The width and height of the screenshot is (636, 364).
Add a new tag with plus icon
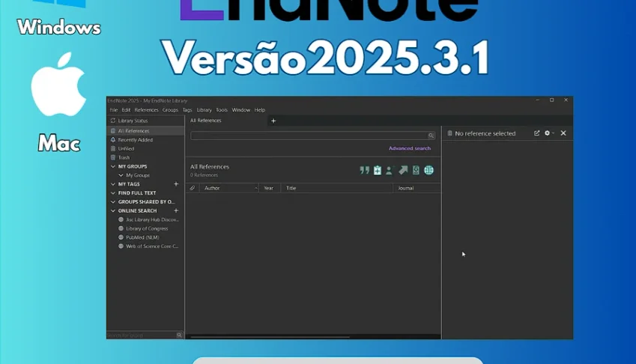[x=176, y=184]
